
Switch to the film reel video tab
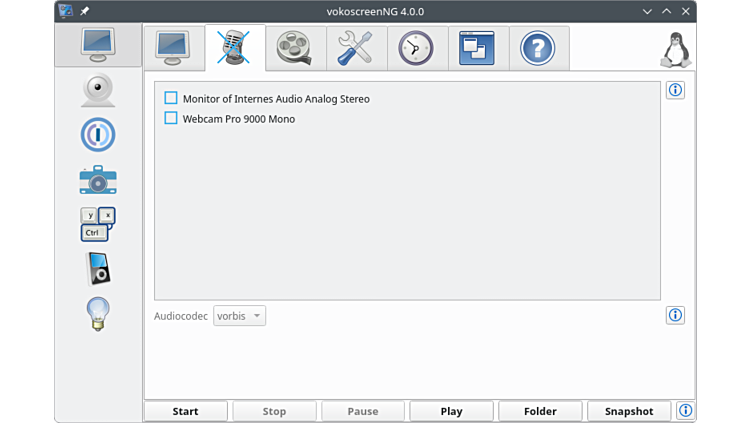pyautogui.click(x=295, y=48)
